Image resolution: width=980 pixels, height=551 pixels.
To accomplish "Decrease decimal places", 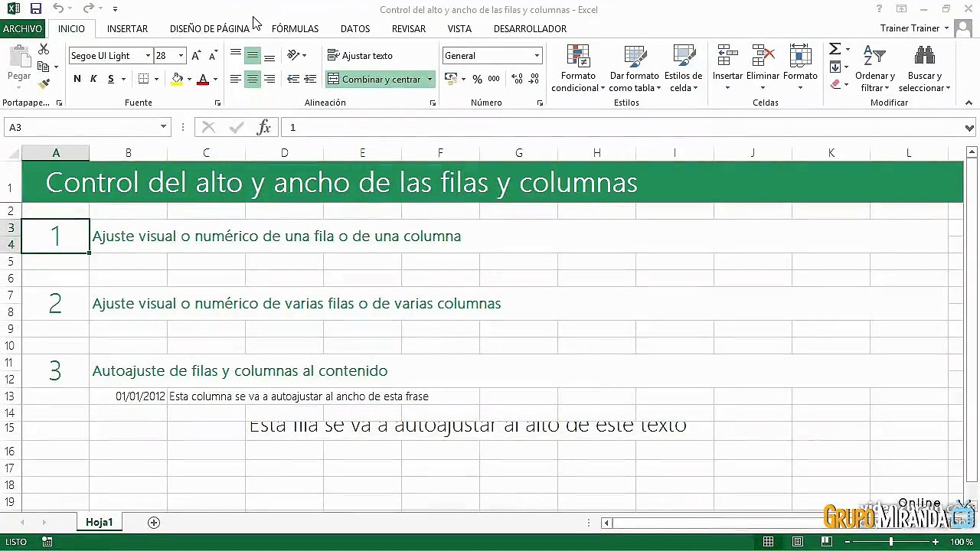I will click(x=534, y=79).
